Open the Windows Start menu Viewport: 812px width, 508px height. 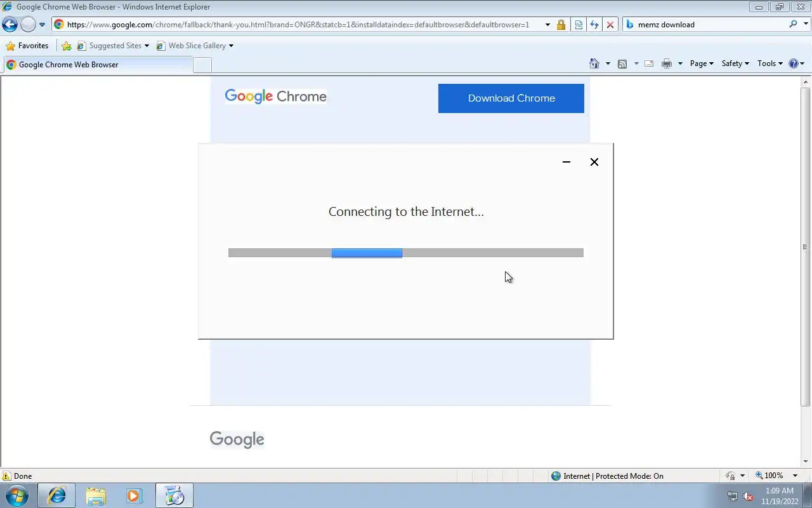tap(16, 495)
